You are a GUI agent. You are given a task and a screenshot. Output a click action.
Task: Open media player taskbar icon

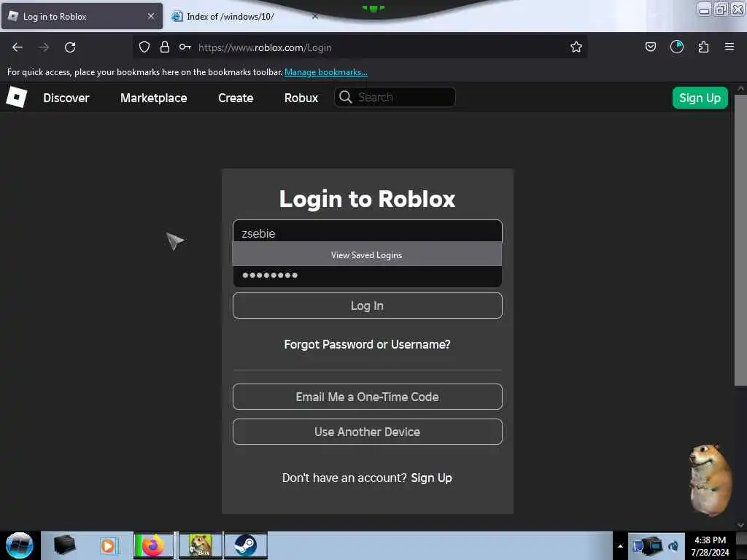click(108, 545)
